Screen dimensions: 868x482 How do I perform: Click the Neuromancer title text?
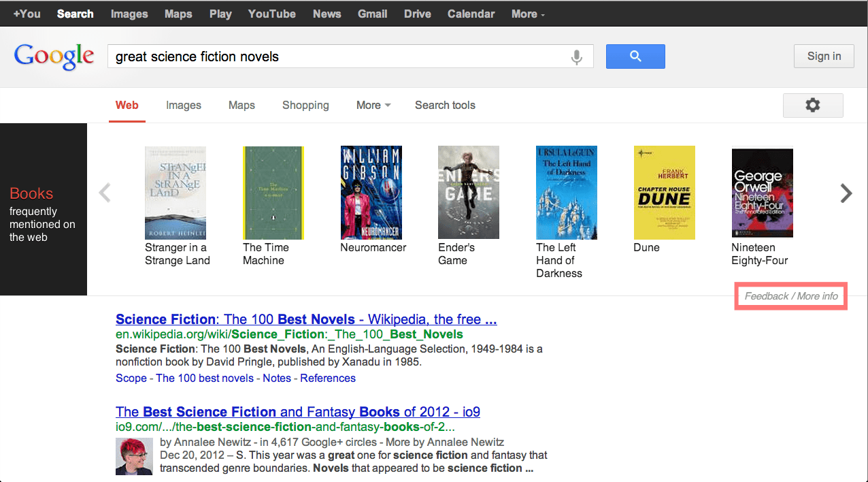coord(373,248)
